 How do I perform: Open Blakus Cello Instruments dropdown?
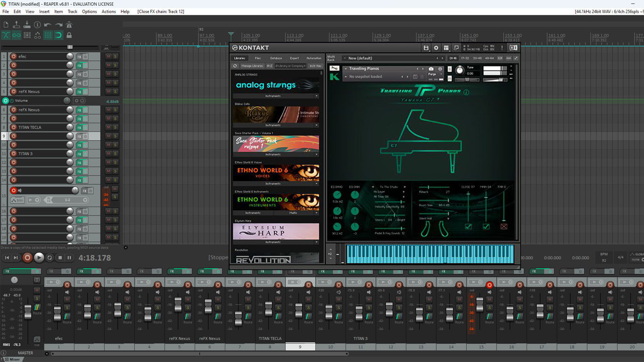click(276, 125)
